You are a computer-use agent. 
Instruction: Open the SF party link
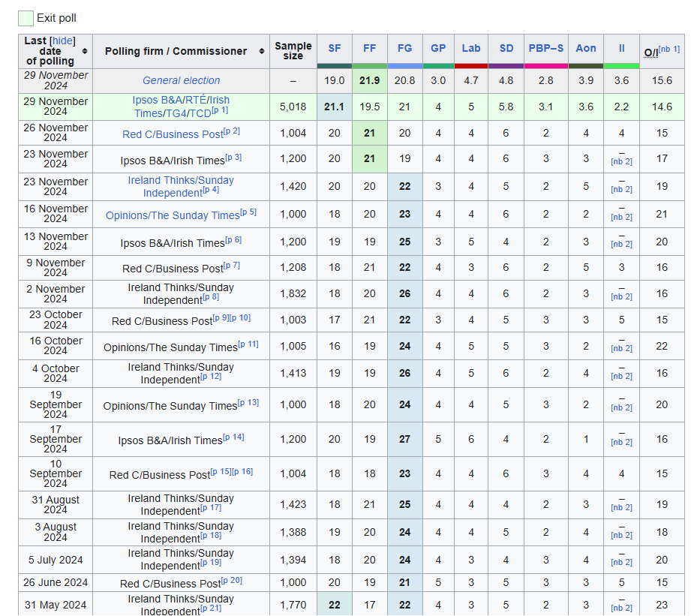tap(335, 48)
